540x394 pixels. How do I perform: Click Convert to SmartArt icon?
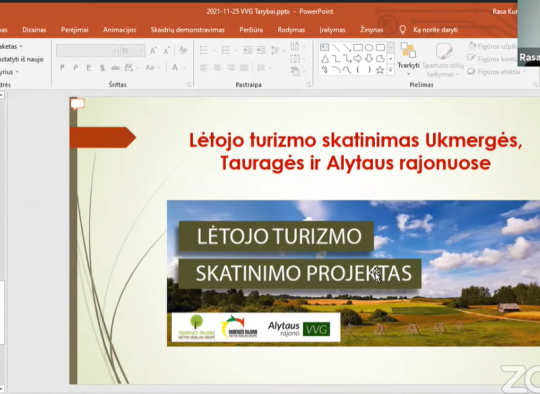point(295,71)
